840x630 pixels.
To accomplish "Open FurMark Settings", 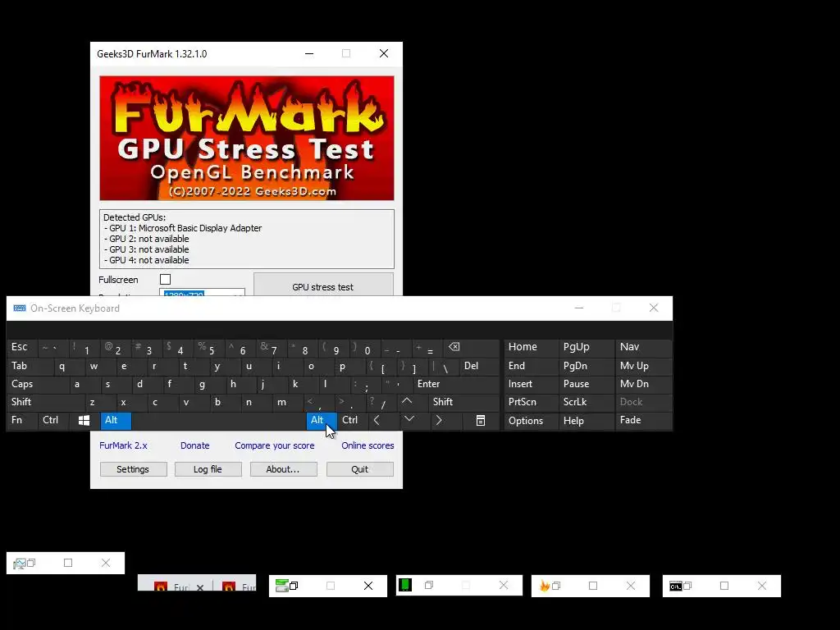I will click(134, 469).
